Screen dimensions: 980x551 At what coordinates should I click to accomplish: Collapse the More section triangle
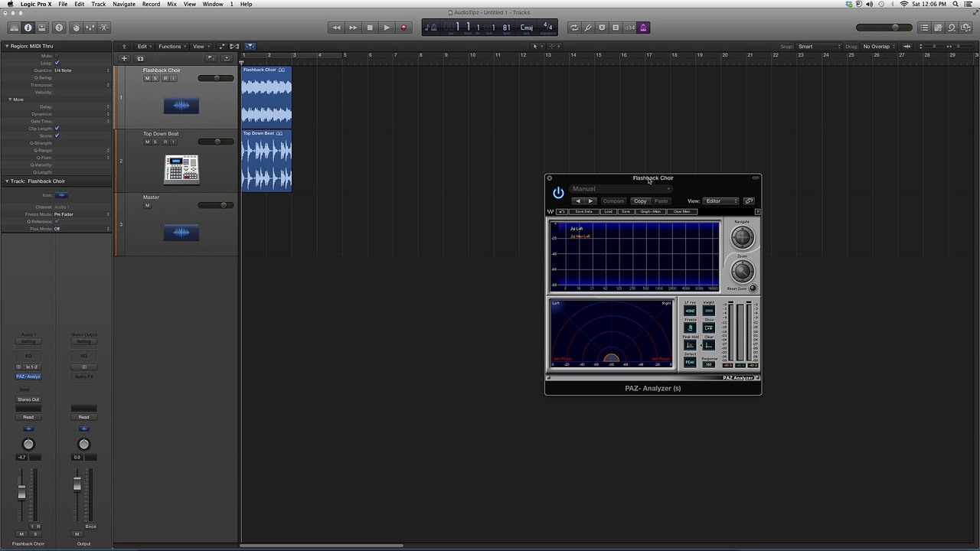pyautogui.click(x=10, y=99)
